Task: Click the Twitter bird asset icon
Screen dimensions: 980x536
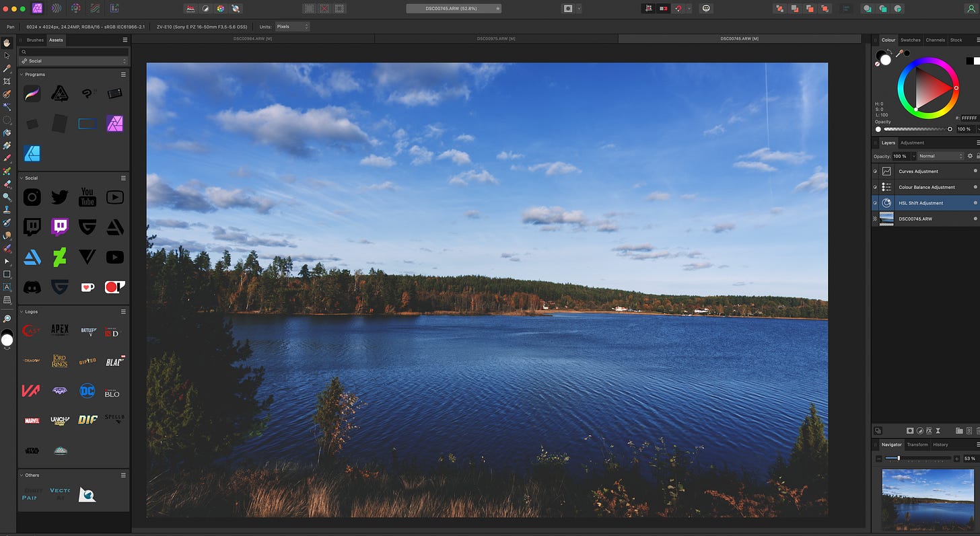Action: 59,197
